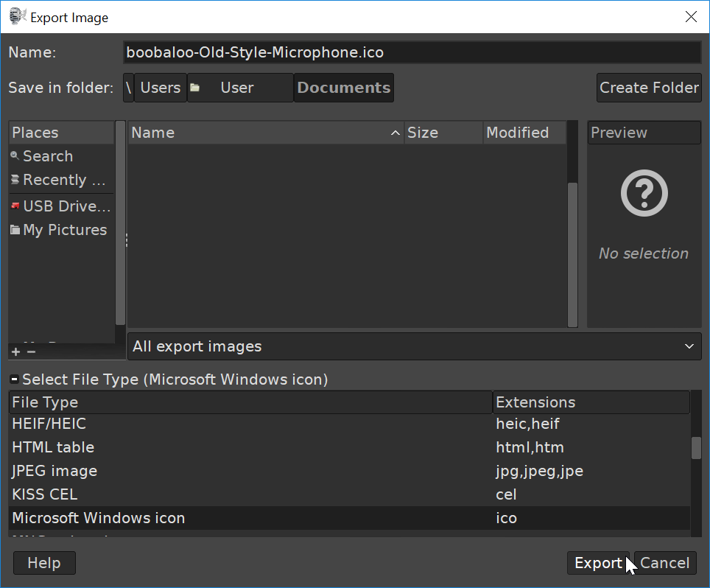
Task: Click the My Pictures folder icon
Action: (x=15, y=230)
